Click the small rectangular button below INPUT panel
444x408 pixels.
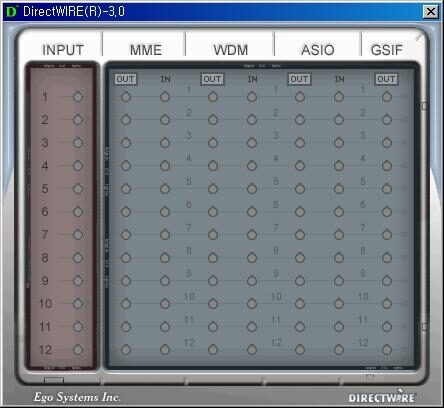pyautogui.click(x=54, y=380)
